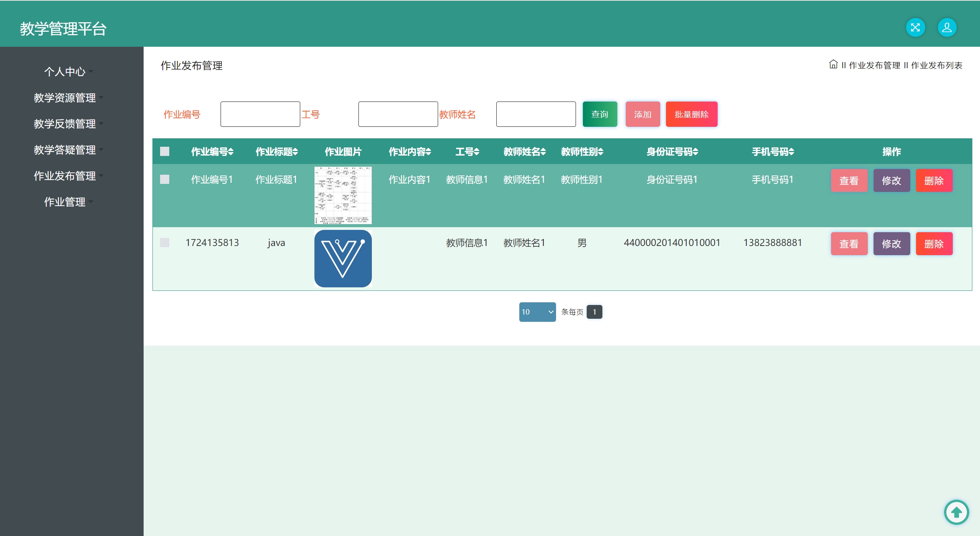This screenshot has width=980, height=536.
Task: Sort by 身份证号码 column arrows
Action: click(x=695, y=152)
